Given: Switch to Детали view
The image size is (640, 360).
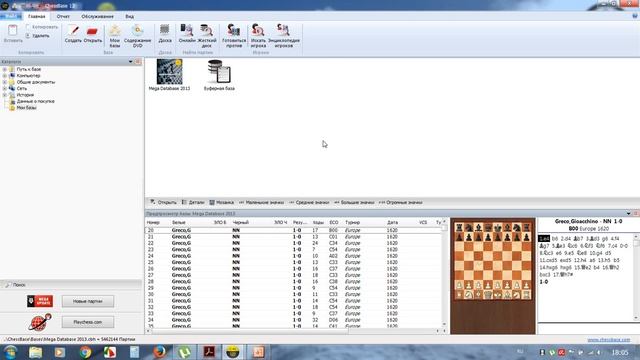Looking at the screenshot, I should (x=193, y=202).
